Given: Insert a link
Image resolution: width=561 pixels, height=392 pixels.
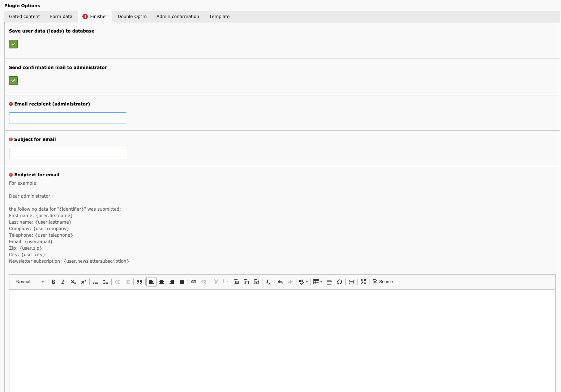Looking at the screenshot, I should pyautogui.click(x=194, y=282).
